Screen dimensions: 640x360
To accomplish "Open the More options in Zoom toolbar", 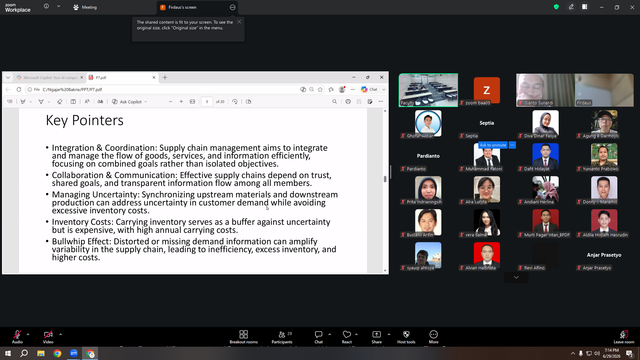I will pyautogui.click(x=433, y=337).
